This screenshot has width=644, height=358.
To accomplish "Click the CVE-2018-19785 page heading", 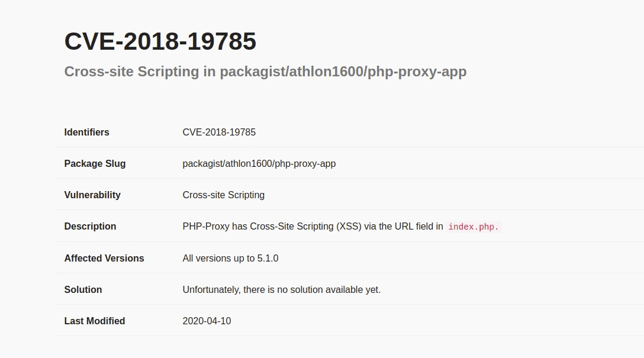I will coord(160,41).
